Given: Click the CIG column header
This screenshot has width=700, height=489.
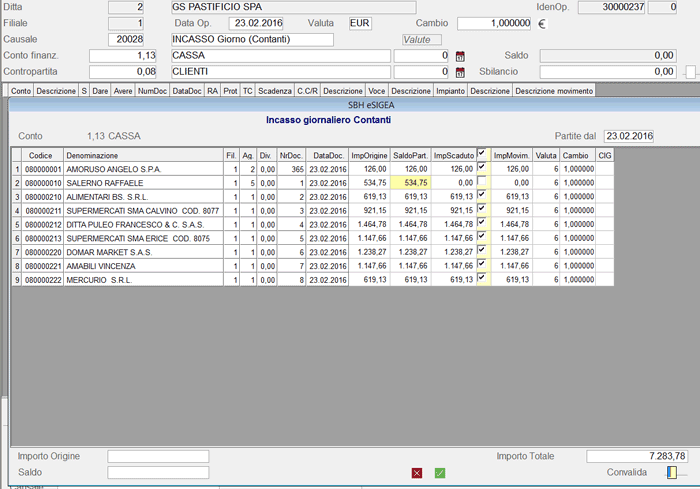Looking at the screenshot, I should pyautogui.click(x=605, y=155).
